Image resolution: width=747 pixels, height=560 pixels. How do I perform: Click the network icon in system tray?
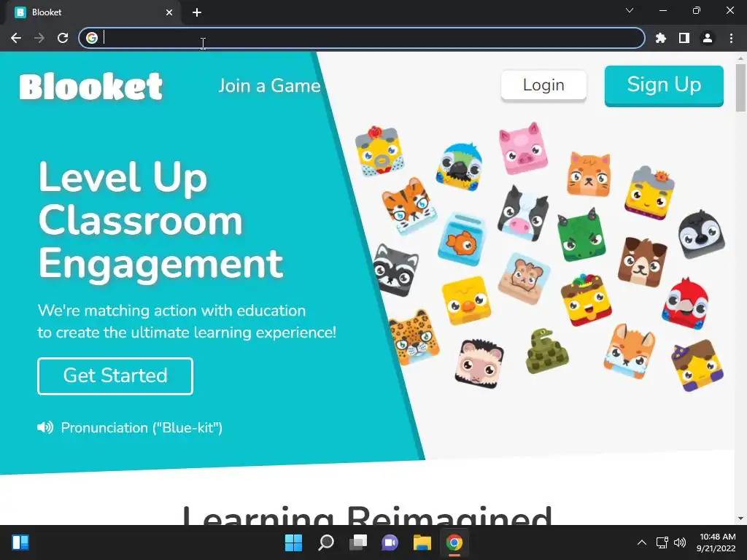[x=662, y=542]
